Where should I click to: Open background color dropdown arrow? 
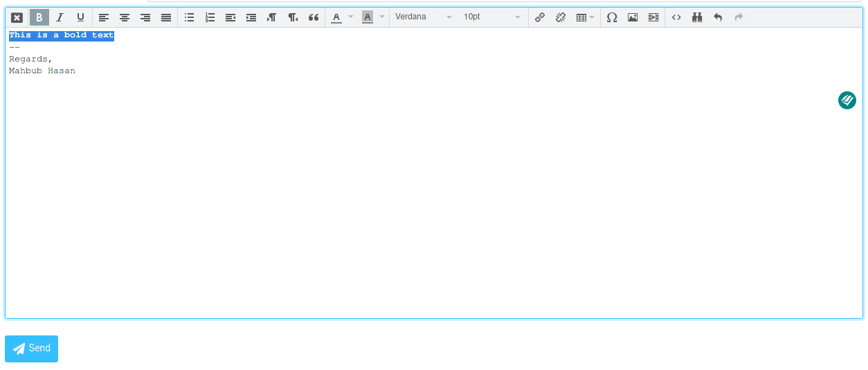382,17
